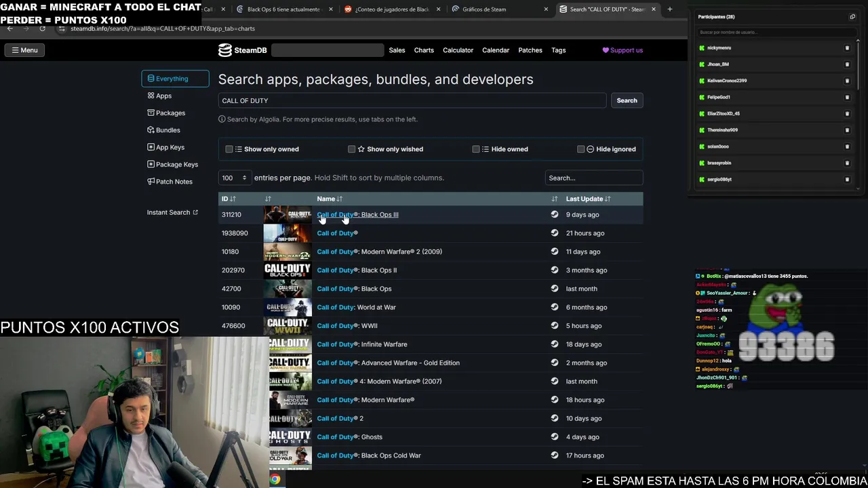Check the Hide owned option
The image size is (868, 488).
point(476,149)
